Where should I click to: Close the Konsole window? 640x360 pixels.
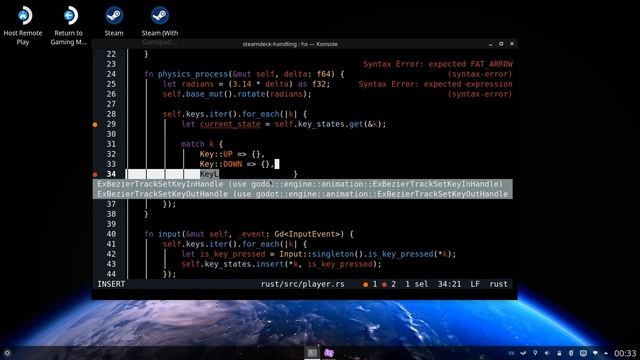[512, 44]
